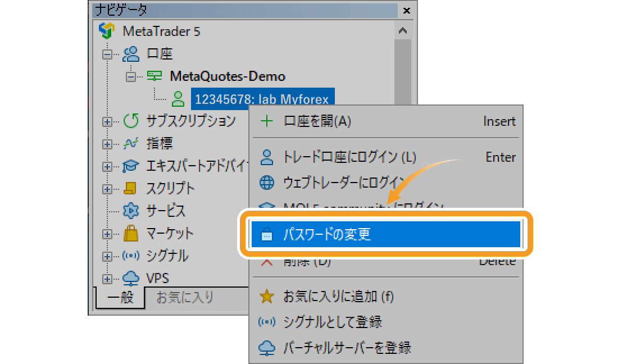Image resolution: width=618 pixels, height=364 pixels.
Task: Select the 口座 tree label
Action: [x=160, y=53]
